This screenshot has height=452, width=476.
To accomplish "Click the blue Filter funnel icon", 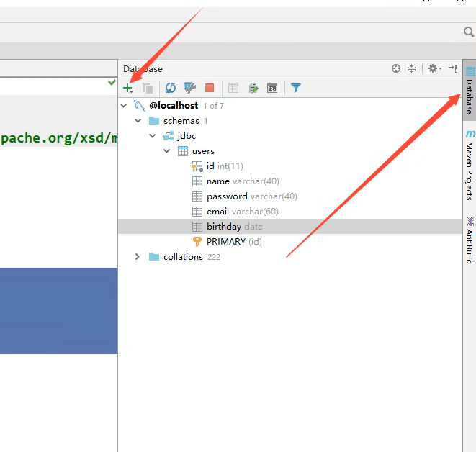I will pos(296,88).
